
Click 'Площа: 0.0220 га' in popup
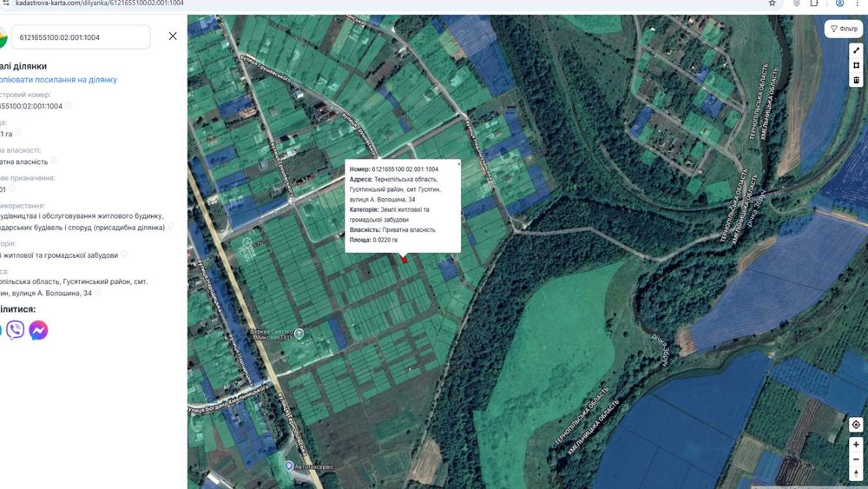[373, 240]
